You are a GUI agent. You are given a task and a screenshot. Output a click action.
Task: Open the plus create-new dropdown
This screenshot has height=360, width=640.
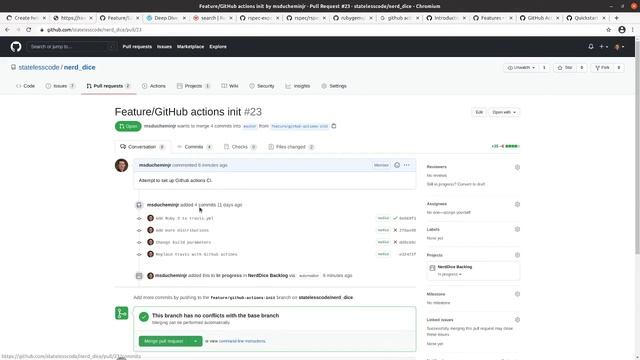click(x=603, y=47)
